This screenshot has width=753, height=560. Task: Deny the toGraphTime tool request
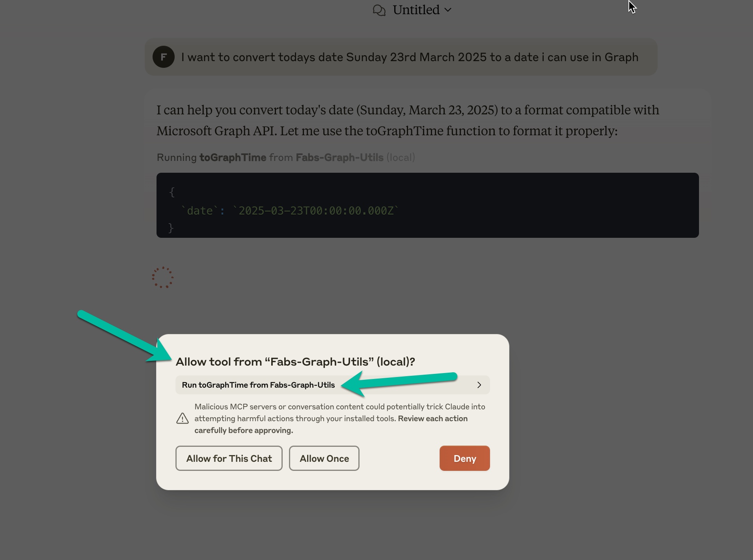coord(464,458)
